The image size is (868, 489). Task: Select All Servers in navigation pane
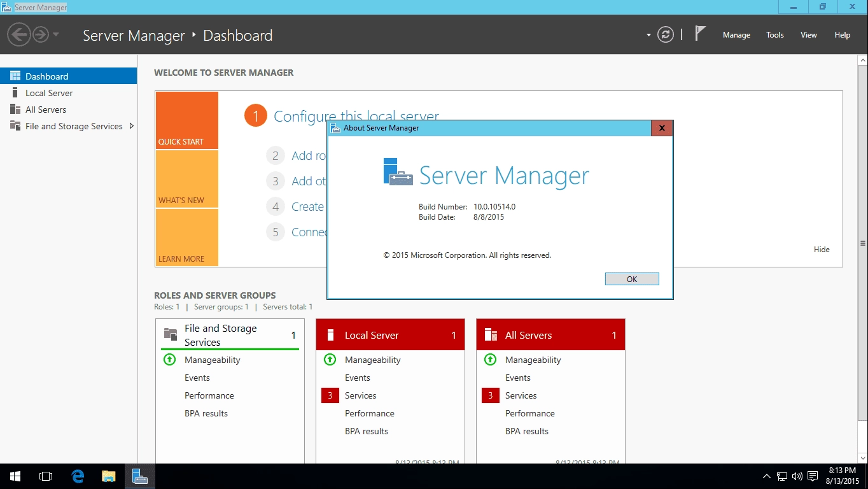click(x=68, y=109)
